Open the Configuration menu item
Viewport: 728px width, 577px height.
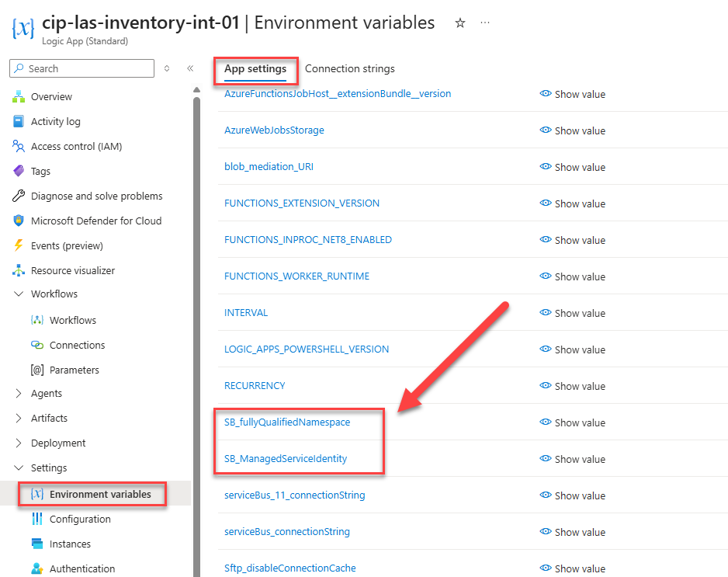[x=80, y=519]
